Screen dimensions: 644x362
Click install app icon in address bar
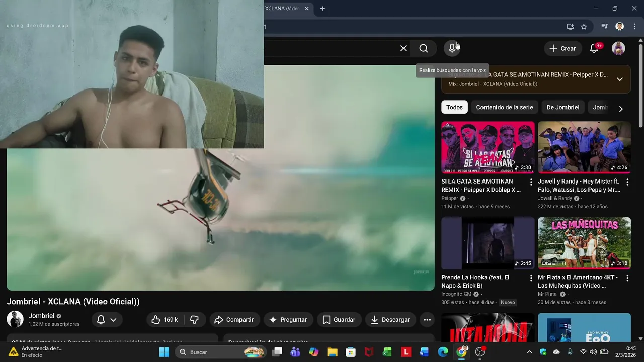tap(570, 27)
